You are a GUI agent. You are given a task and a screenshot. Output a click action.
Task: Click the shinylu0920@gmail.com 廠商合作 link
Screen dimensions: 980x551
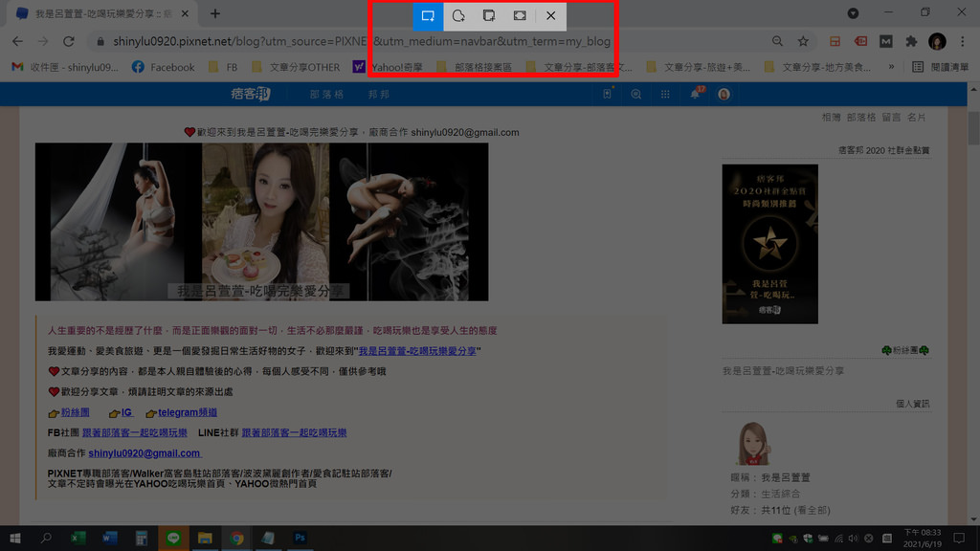[145, 452]
